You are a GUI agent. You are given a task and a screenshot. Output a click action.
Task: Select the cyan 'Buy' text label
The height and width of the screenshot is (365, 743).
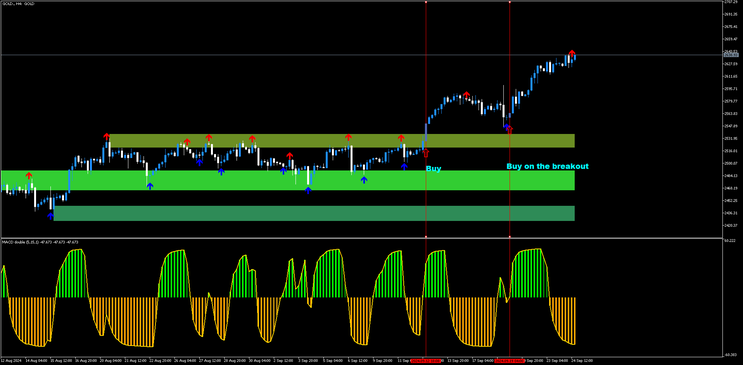click(433, 169)
